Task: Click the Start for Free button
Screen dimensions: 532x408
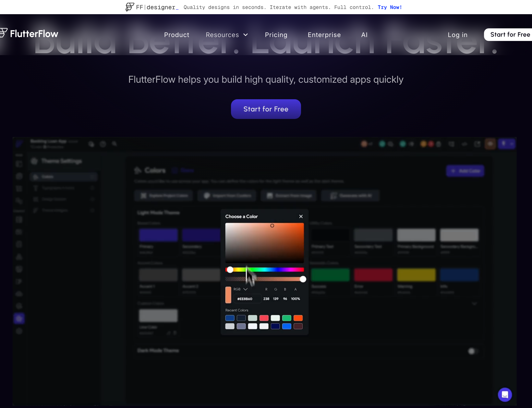Action: click(x=266, y=109)
